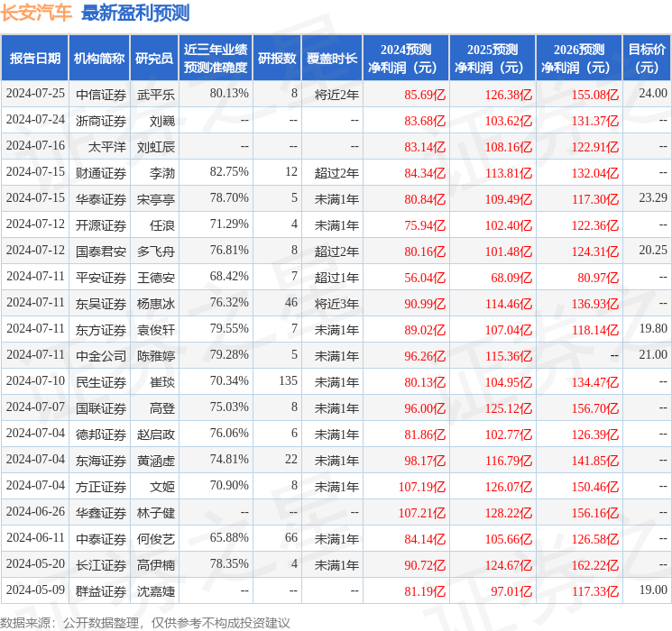Image resolution: width=672 pixels, height=631 pixels.
Task: Click the 最新盈利预测 title text
Action: coord(135,13)
